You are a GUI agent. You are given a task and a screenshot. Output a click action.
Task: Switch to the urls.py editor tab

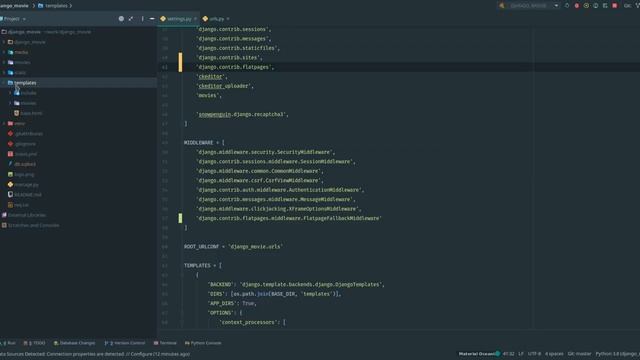216,19
